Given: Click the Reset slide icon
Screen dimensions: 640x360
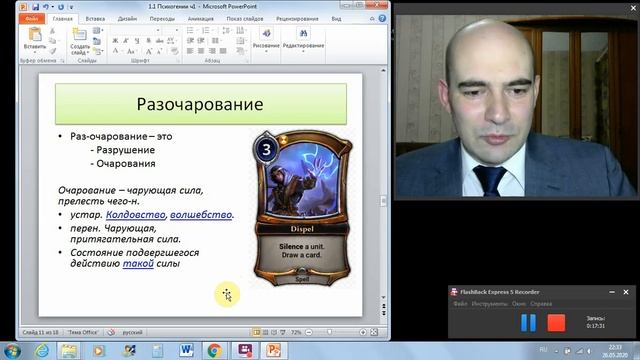Looking at the screenshot, I should pos(97,41).
